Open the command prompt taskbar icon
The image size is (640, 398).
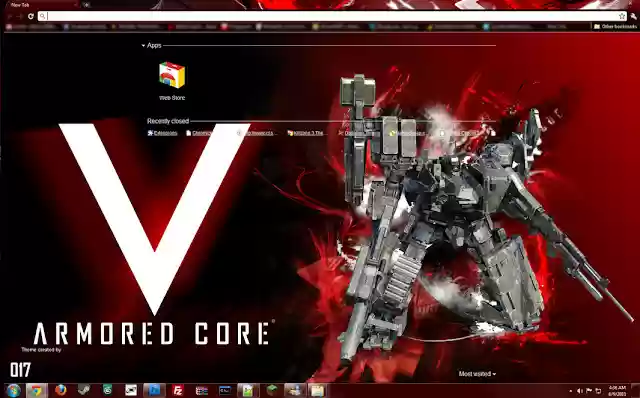coord(224,391)
